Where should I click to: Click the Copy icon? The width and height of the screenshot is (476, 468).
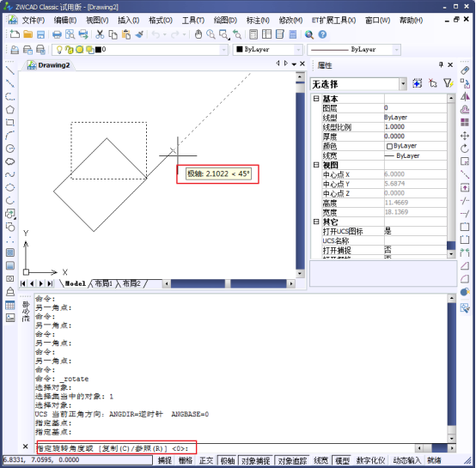coord(113,34)
